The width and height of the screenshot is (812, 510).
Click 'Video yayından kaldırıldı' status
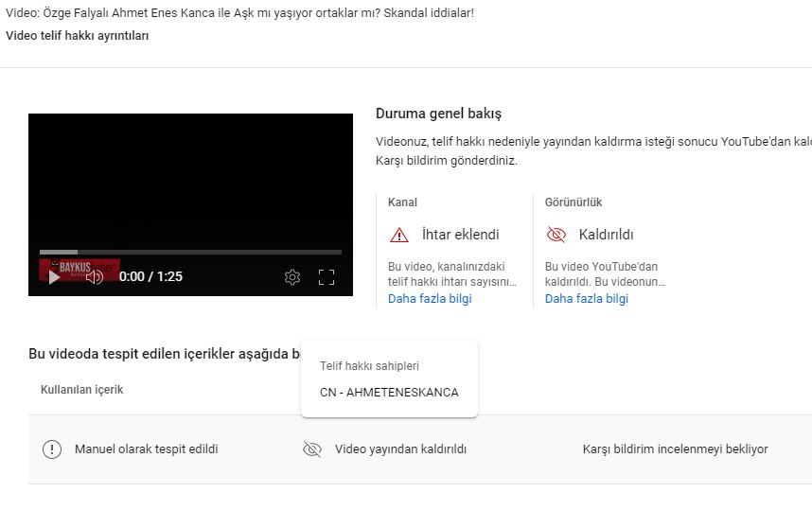400,448
